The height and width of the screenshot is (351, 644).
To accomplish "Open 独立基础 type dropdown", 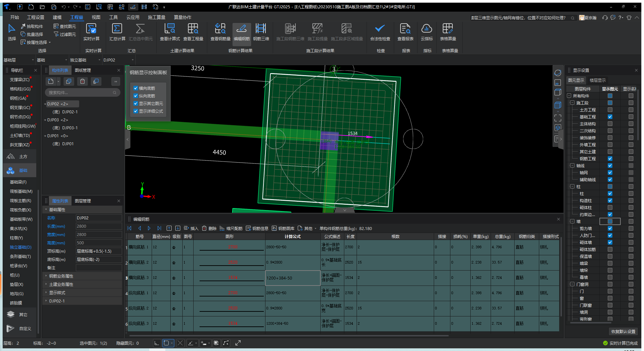I will 85,60.
